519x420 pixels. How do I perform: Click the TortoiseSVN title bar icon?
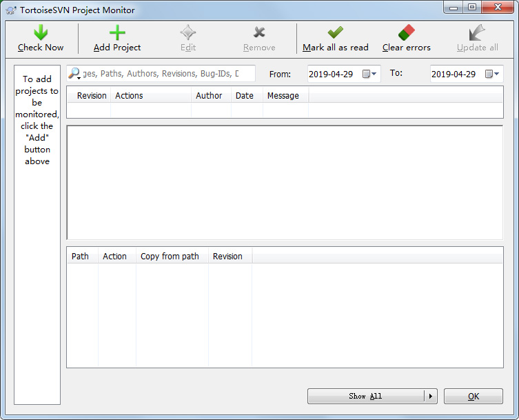pos(11,10)
